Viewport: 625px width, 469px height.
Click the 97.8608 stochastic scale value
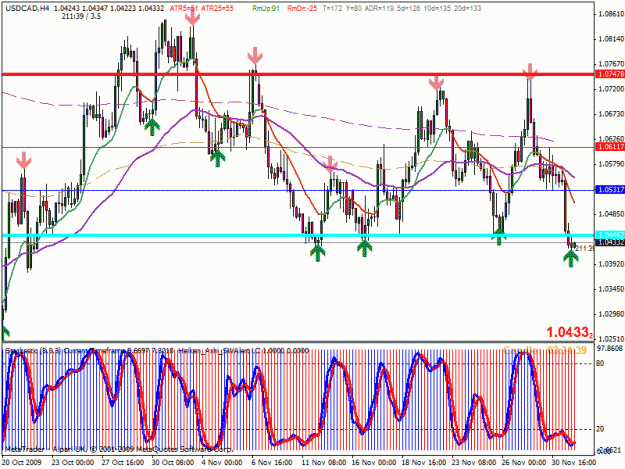[609, 349]
